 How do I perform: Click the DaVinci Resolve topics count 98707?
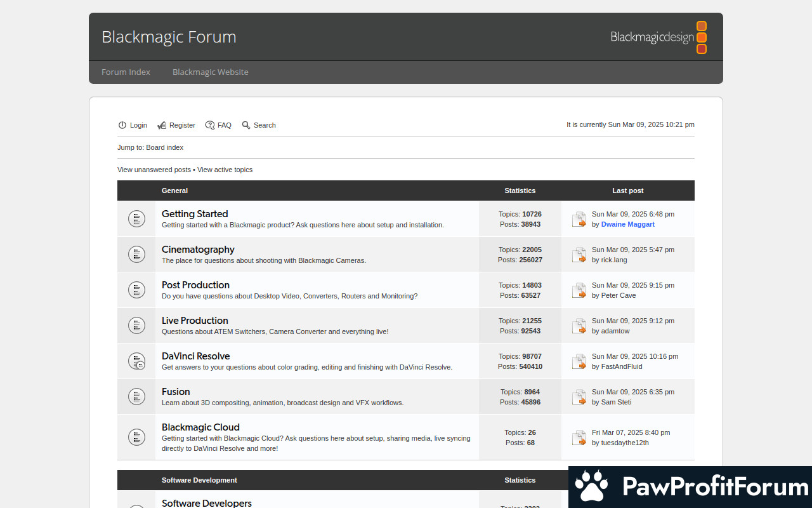(532, 356)
